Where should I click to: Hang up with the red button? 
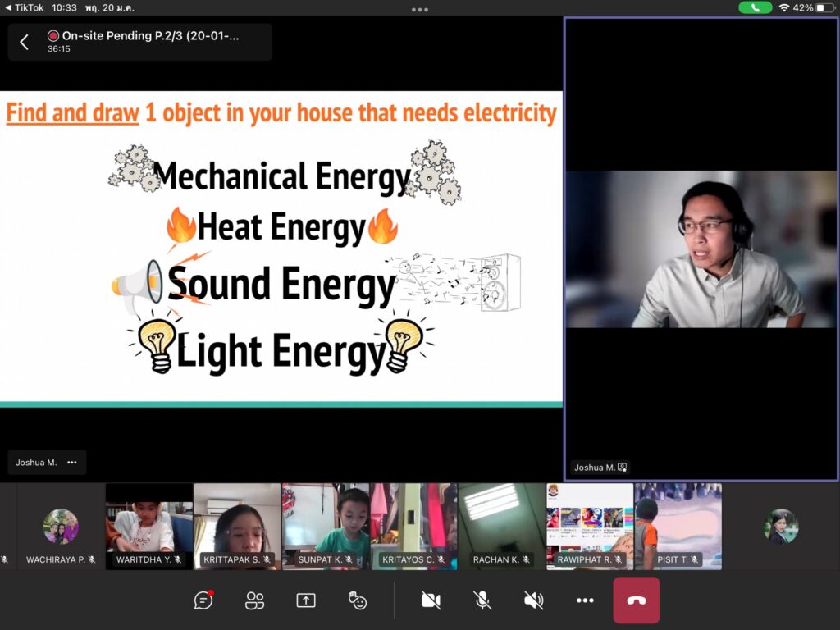tap(636, 600)
